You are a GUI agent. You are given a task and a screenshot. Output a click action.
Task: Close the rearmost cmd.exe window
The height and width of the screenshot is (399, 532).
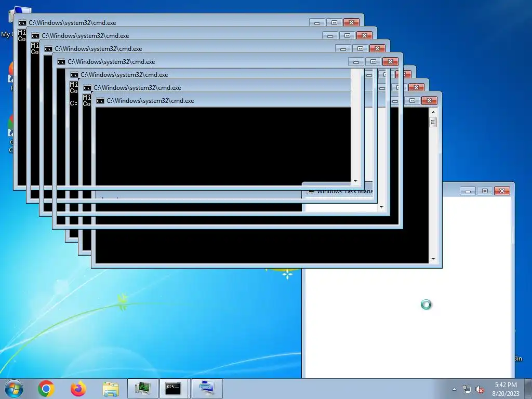pyautogui.click(x=352, y=22)
